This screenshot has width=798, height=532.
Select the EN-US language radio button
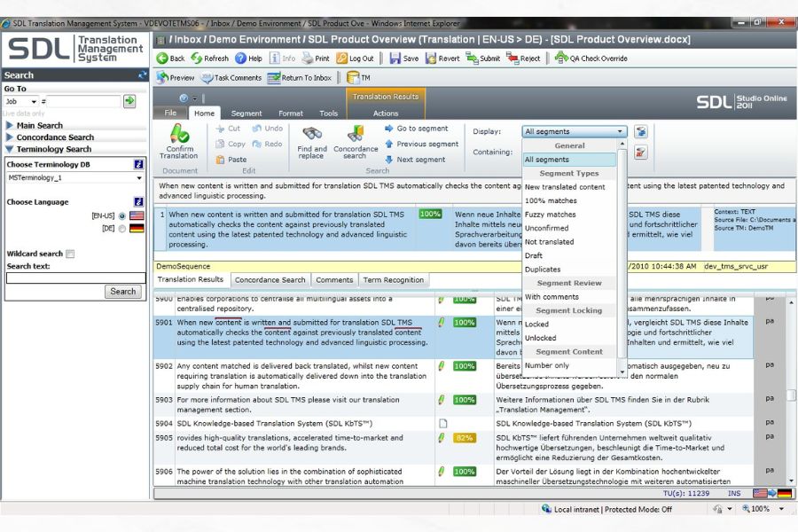click(x=122, y=215)
